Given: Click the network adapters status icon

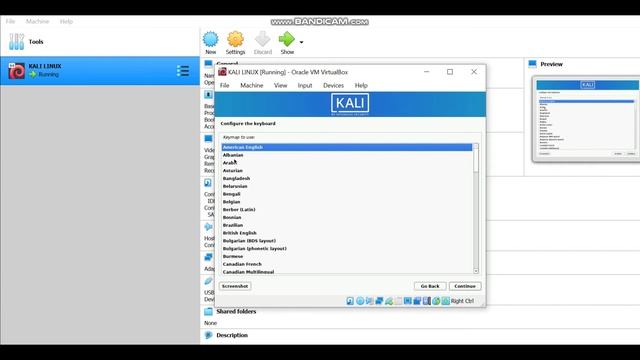Looking at the screenshot, I should (379, 301).
